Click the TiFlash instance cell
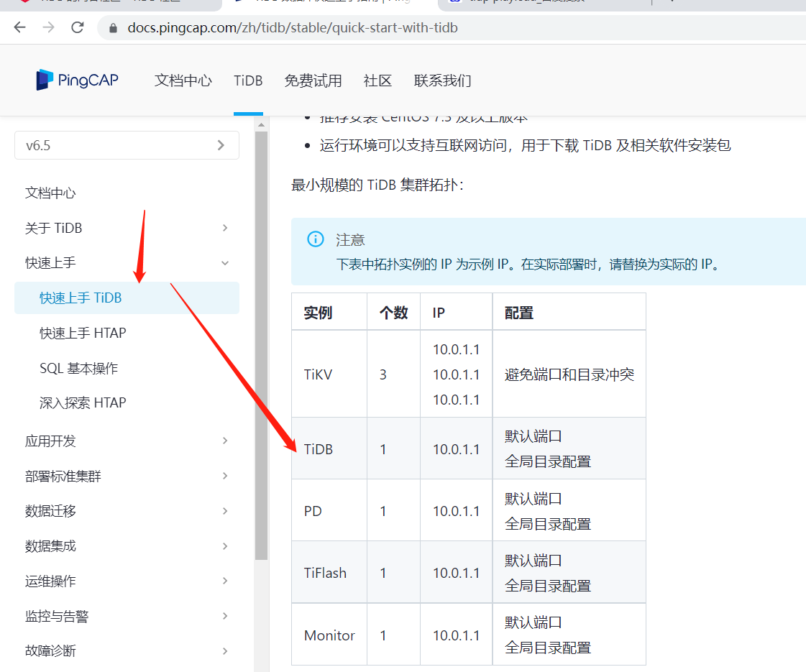This screenshot has height=672, width=806. [x=329, y=572]
